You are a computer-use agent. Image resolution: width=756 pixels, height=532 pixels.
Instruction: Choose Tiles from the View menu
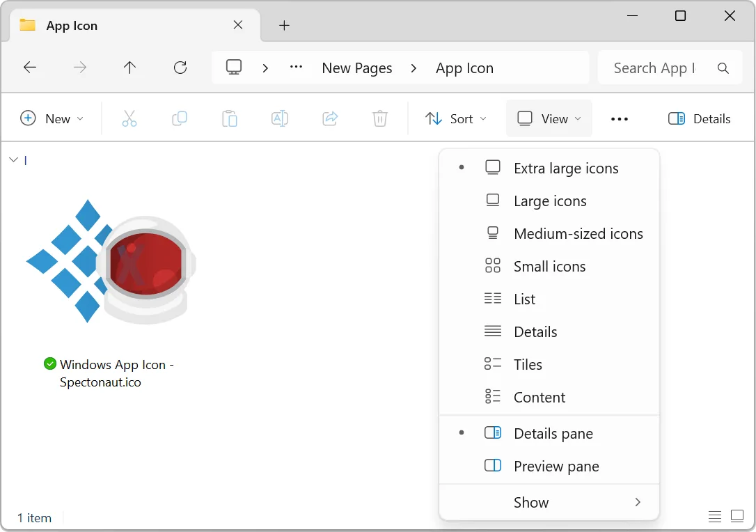(x=528, y=365)
